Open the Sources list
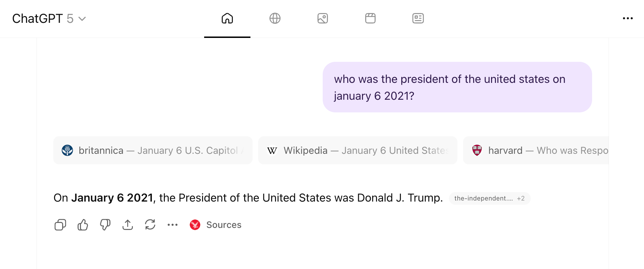The image size is (644, 269). tap(224, 225)
